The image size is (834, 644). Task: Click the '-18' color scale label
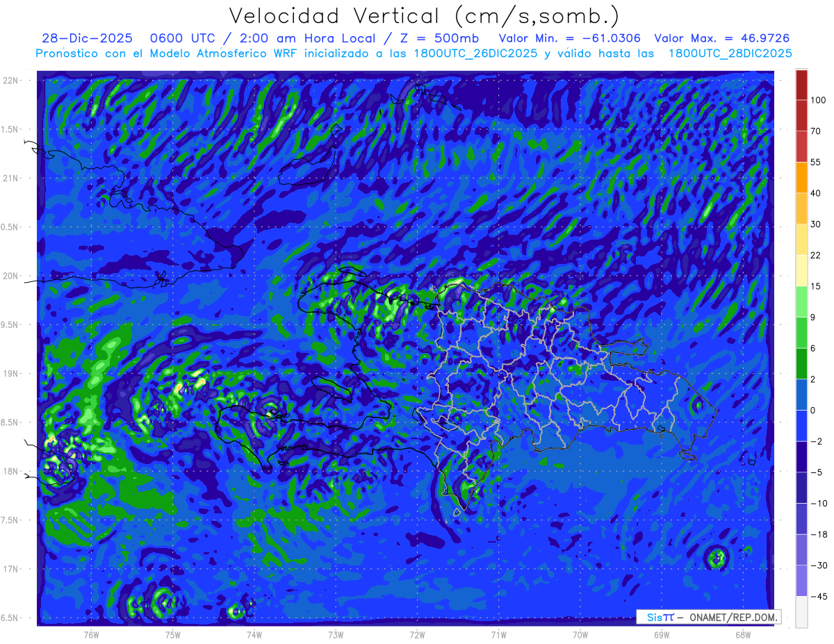819,534
